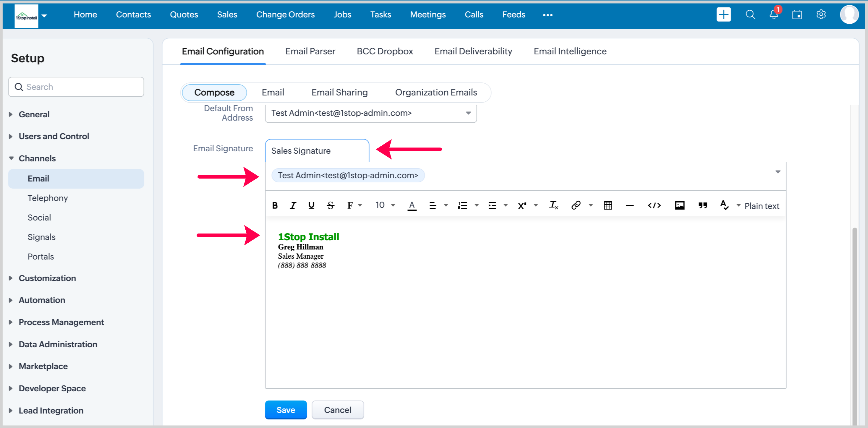Open the Default From Address dropdown
Screen dimensions: 868x428
371,113
